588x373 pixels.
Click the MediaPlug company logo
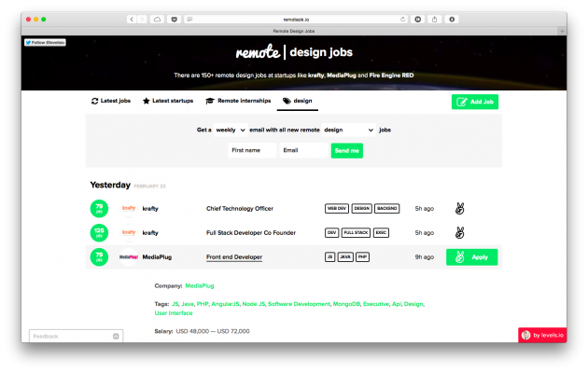tap(129, 256)
